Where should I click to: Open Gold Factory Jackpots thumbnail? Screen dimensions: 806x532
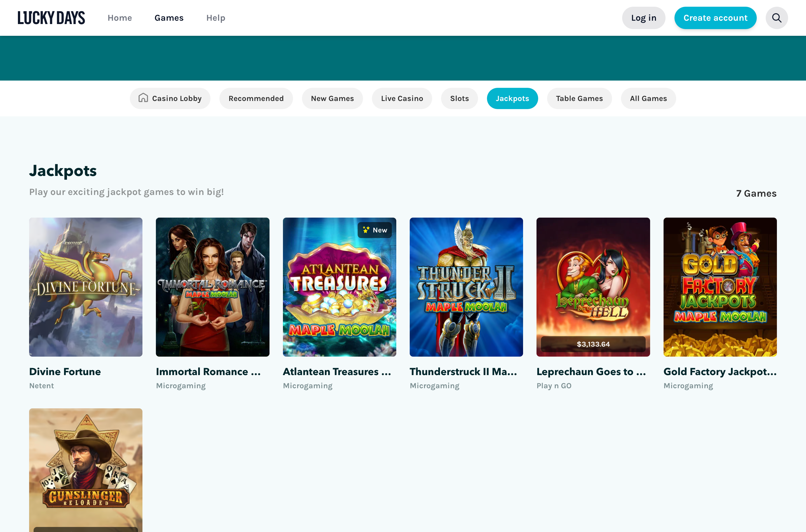click(720, 287)
